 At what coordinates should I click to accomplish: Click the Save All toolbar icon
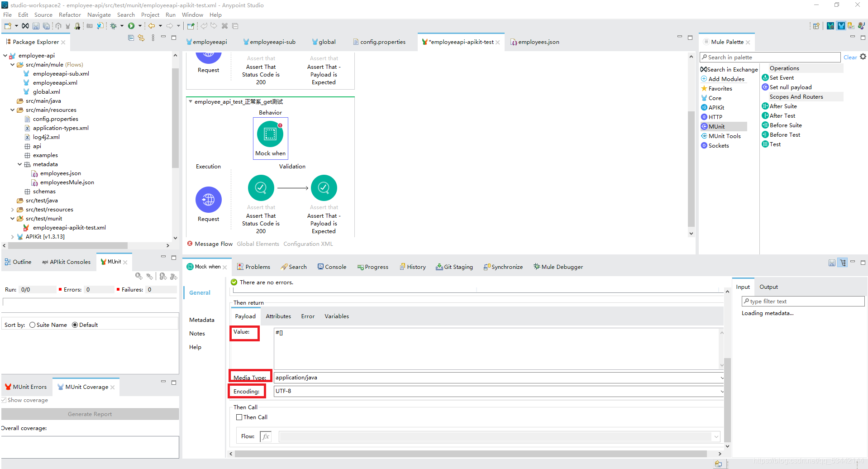[x=46, y=26]
